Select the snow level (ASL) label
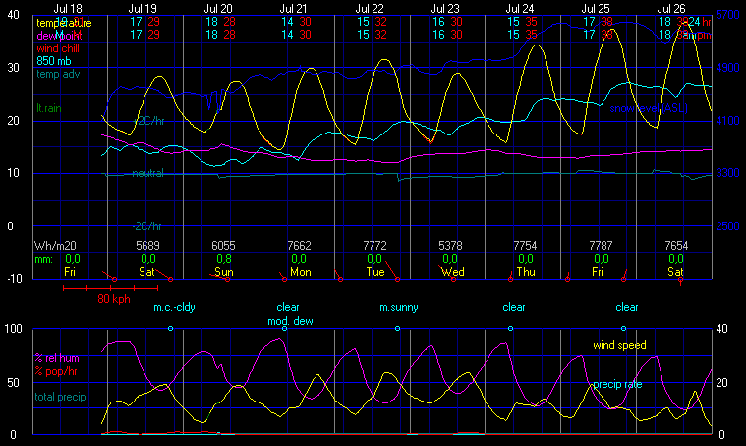The width and height of the screenshot is (746, 446). tap(648, 108)
